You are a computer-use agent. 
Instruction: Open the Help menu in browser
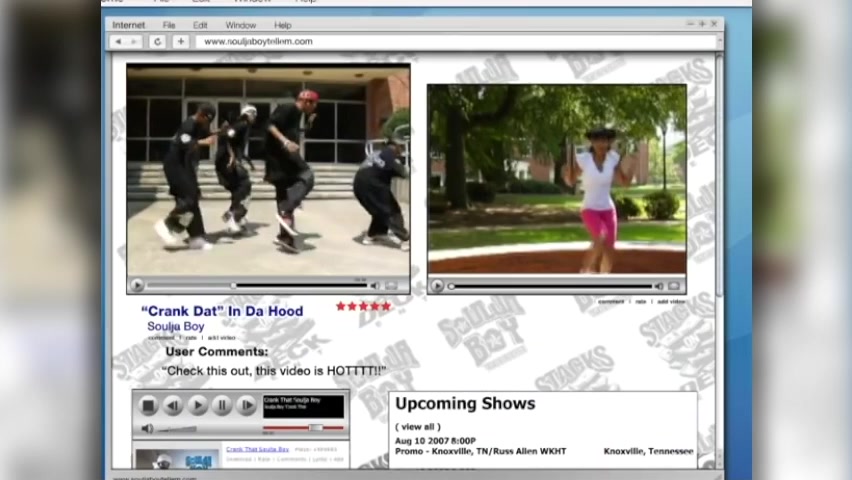point(283,25)
